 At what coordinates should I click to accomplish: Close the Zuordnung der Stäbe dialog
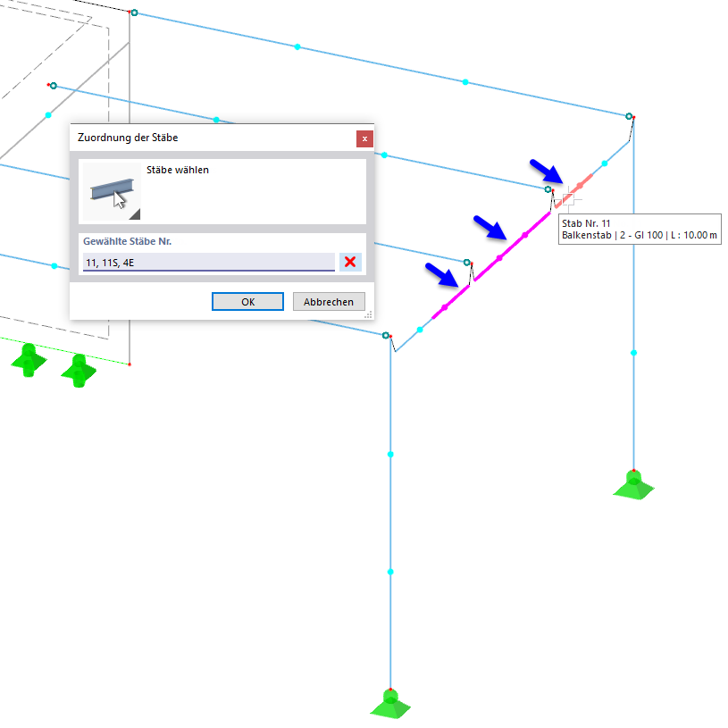click(364, 138)
